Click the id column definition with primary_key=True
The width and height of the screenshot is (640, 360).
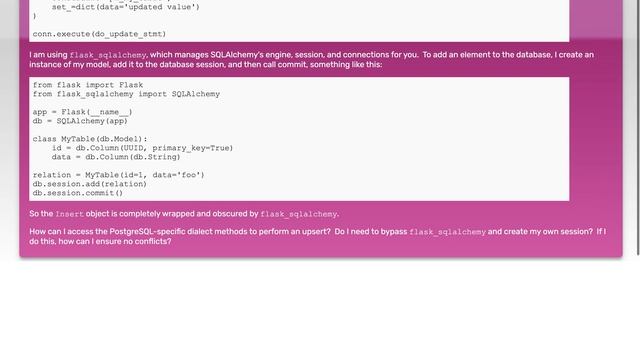pyautogui.click(x=142, y=148)
